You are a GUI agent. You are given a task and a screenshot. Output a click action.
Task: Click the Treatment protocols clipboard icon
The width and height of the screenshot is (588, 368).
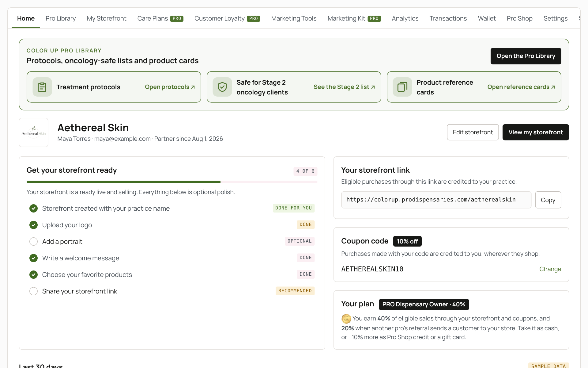[x=42, y=87]
